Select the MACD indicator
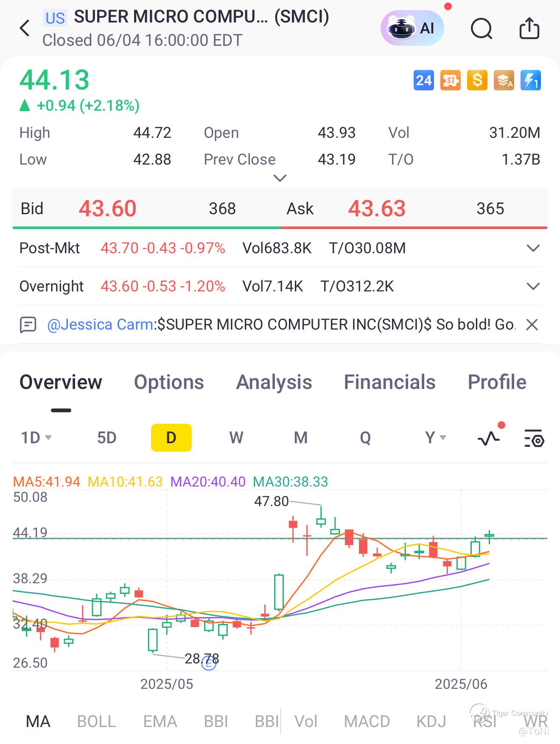This screenshot has height=744, width=560. tap(367, 721)
